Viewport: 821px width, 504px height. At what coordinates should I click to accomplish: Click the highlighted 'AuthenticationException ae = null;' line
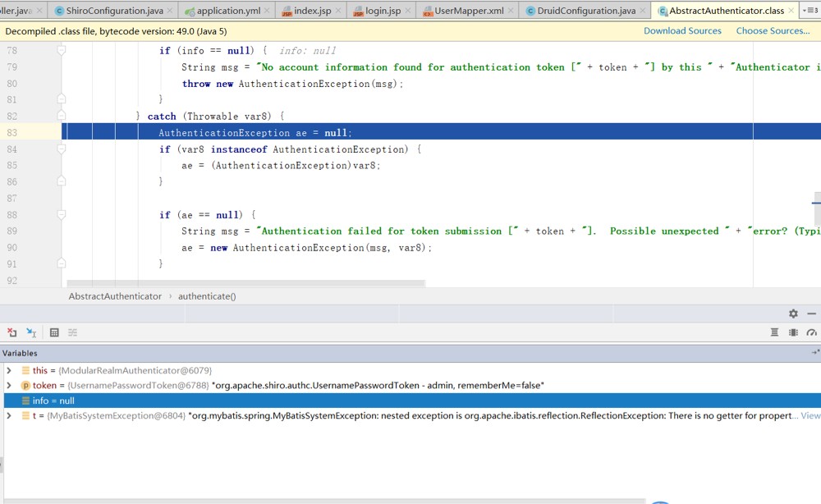click(255, 133)
